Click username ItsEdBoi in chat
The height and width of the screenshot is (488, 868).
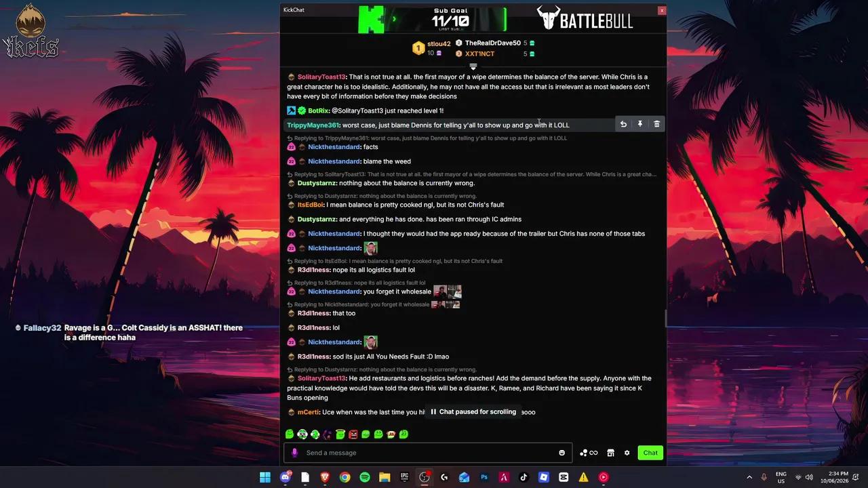click(311, 205)
